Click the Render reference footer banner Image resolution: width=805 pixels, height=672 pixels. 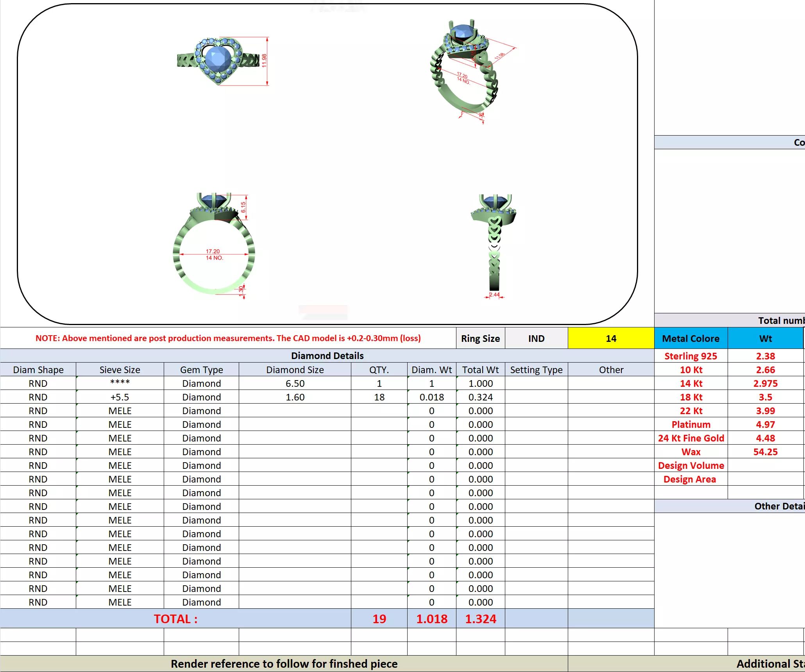[284, 664]
